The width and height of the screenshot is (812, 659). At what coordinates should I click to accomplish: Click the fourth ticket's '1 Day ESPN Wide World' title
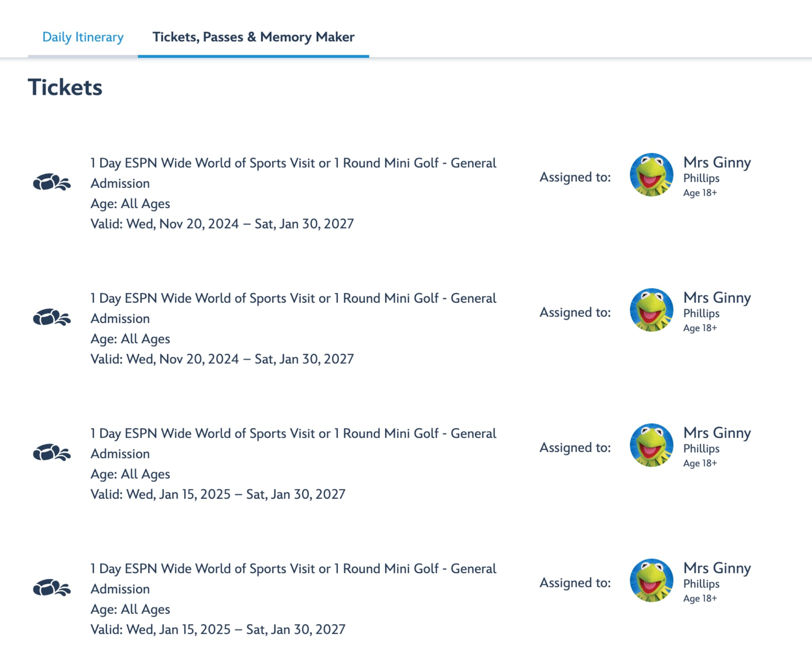[x=293, y=579]
